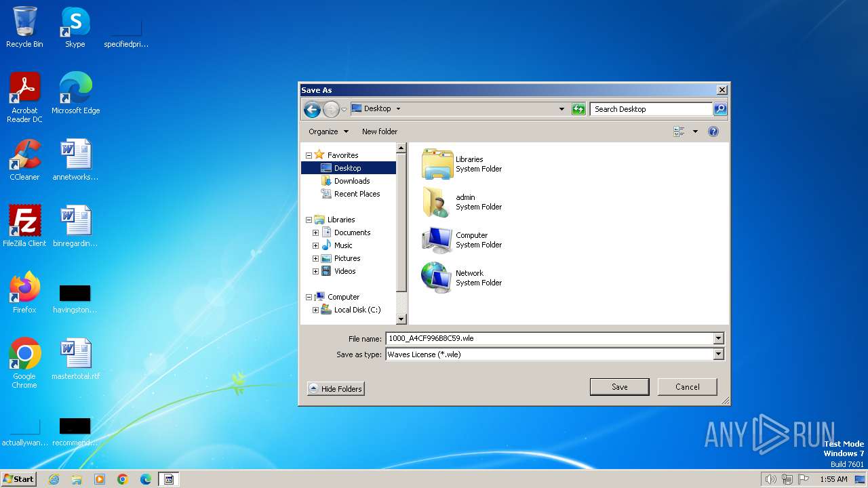
Task: Click navigation pane scrollbar down arrow
Action: point(401,319)
